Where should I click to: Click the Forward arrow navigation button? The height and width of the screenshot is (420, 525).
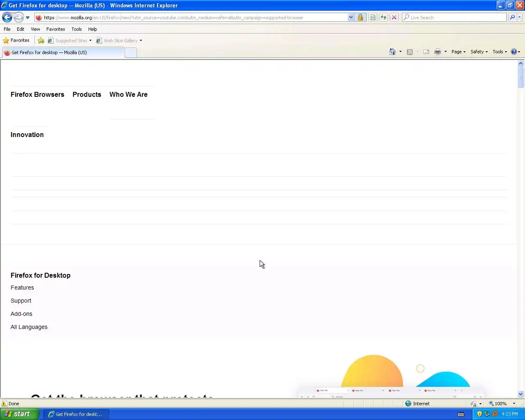(18, 17)
